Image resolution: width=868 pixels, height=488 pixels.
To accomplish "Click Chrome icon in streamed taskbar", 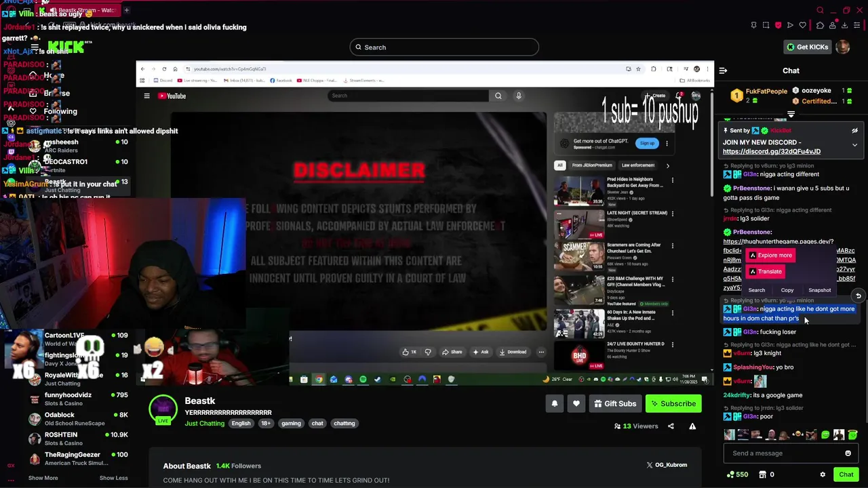I will pyautogui.click(x=319, y=380).
